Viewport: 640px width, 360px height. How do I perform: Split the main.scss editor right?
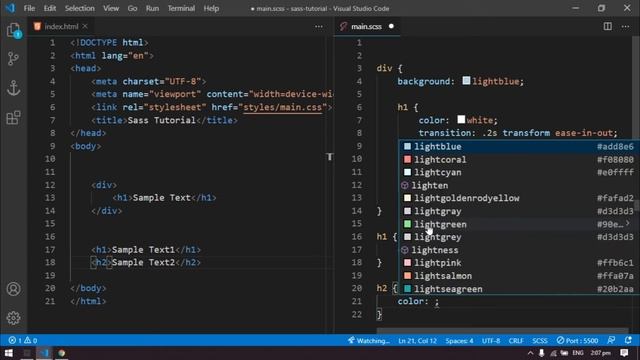coord(608,26)
